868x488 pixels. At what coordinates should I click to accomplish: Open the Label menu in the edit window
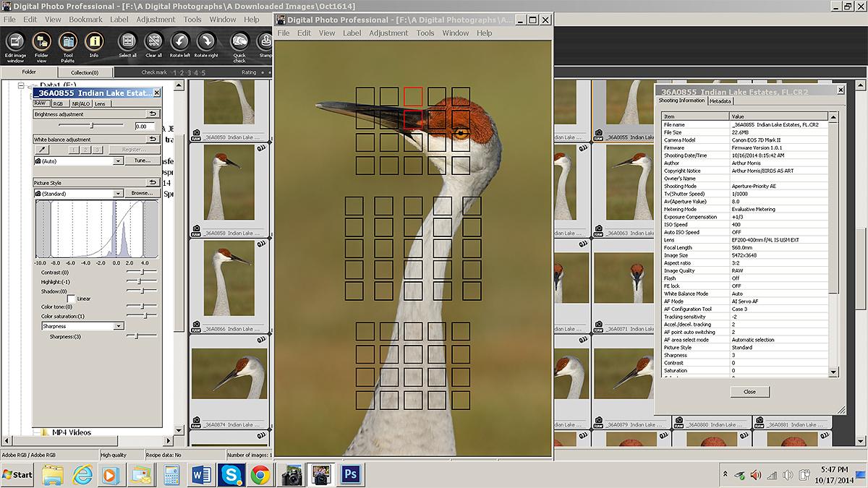click(352, 33)
